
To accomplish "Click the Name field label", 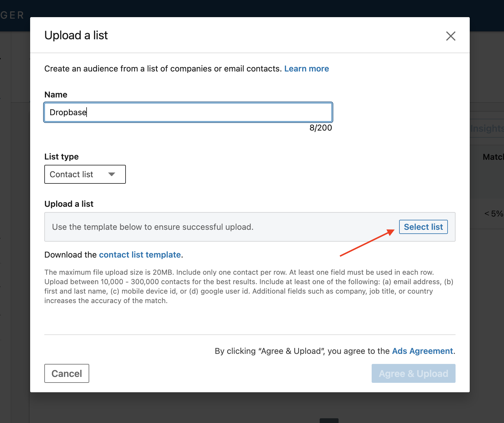I will tap(56, 95).
